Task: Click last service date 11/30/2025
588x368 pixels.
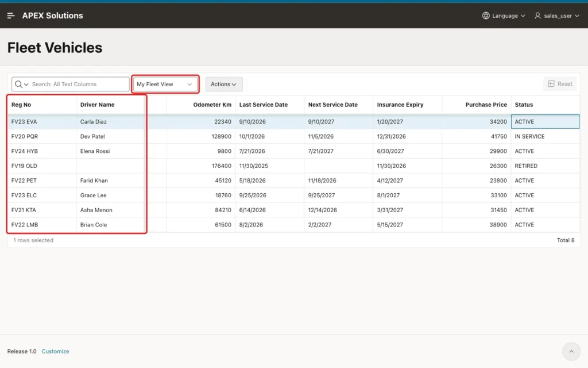Action: (253, 166)
